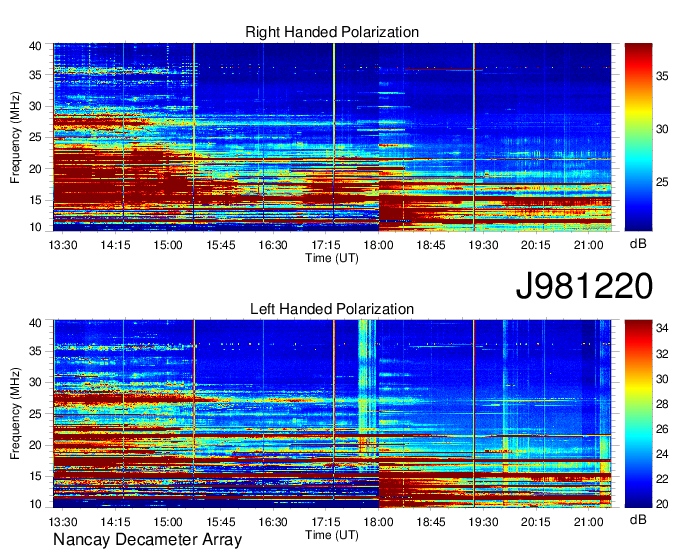Click the "Time (UT)" label under the lower plot
The width and height of the screenshot is (680, 552).
click(x=332, y=535)
